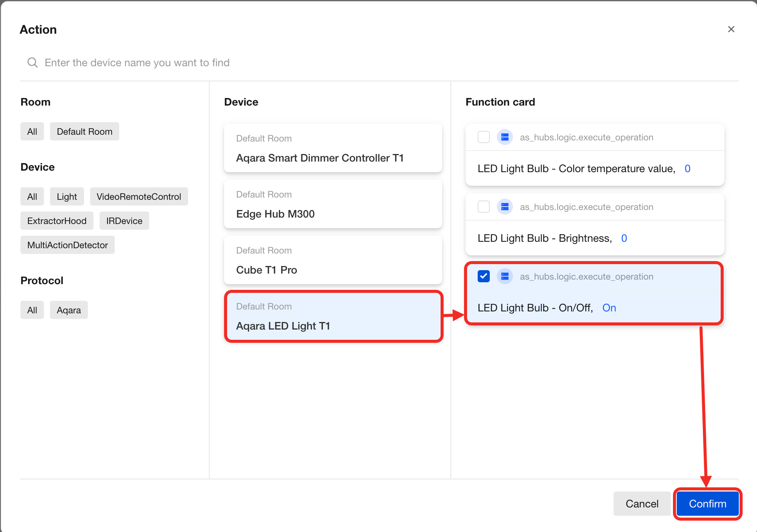The width and height of the screenshot is (757, 532).
Task: Change the On/Off value 'On'
Action: tap(609, 308)
